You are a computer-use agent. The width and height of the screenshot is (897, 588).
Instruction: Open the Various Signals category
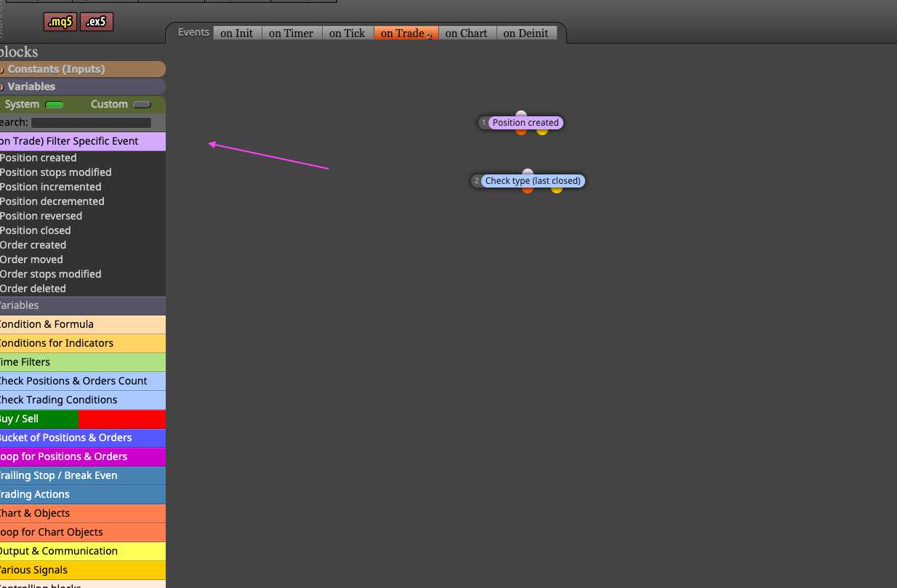click(x=83, y=570)
